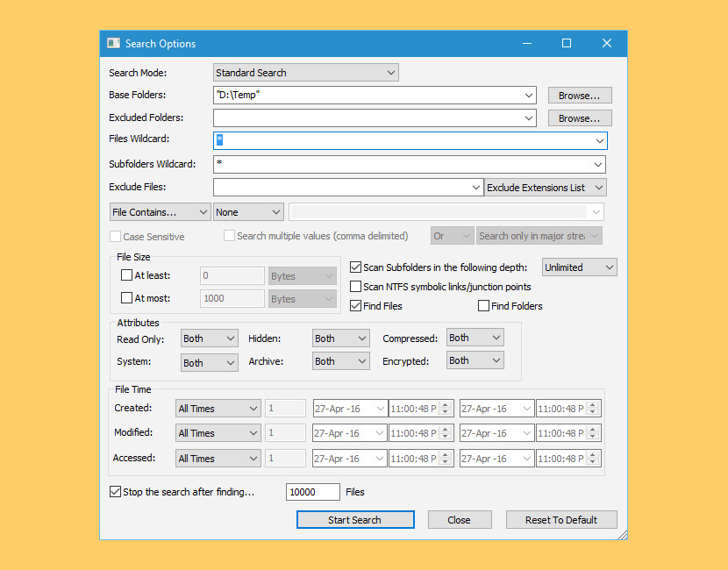The width and height of the screenshot is (728, 570).
Task: Click the Start Search button
Action: (354, 519)
